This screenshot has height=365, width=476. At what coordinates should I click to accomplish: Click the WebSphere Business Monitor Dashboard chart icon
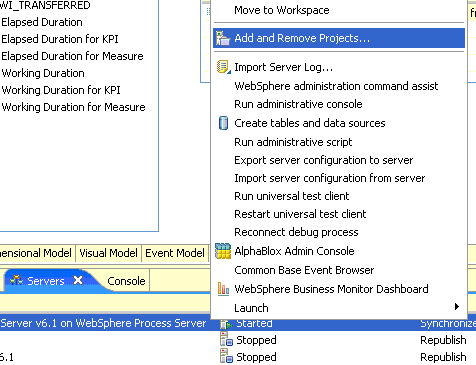click(x=223, y=289)
